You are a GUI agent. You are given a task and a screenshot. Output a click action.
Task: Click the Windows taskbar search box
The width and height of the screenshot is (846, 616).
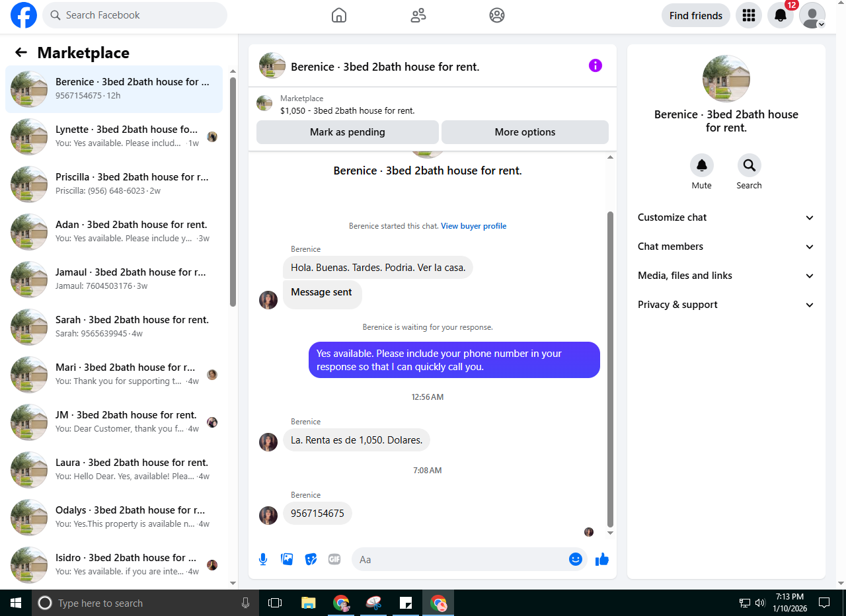coord(144,603)
